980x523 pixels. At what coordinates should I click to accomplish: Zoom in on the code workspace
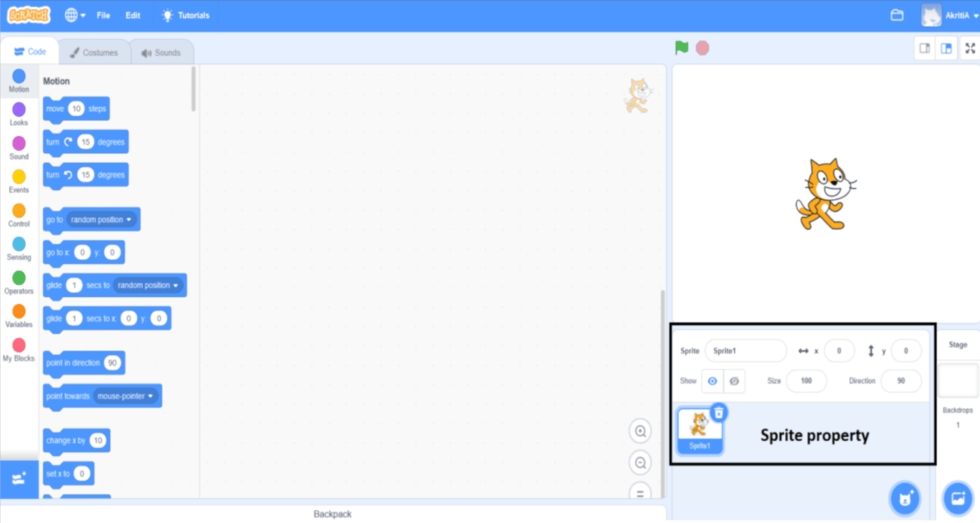(640, 431)
